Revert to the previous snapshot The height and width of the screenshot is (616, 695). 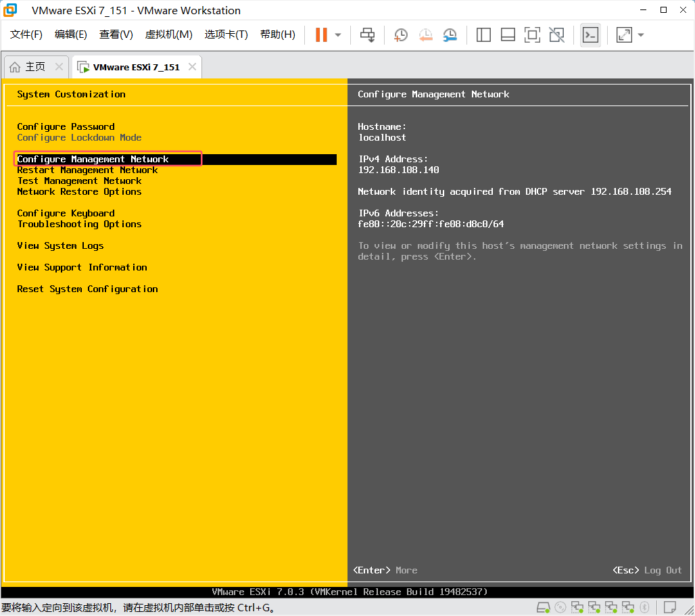click(425, 34)
